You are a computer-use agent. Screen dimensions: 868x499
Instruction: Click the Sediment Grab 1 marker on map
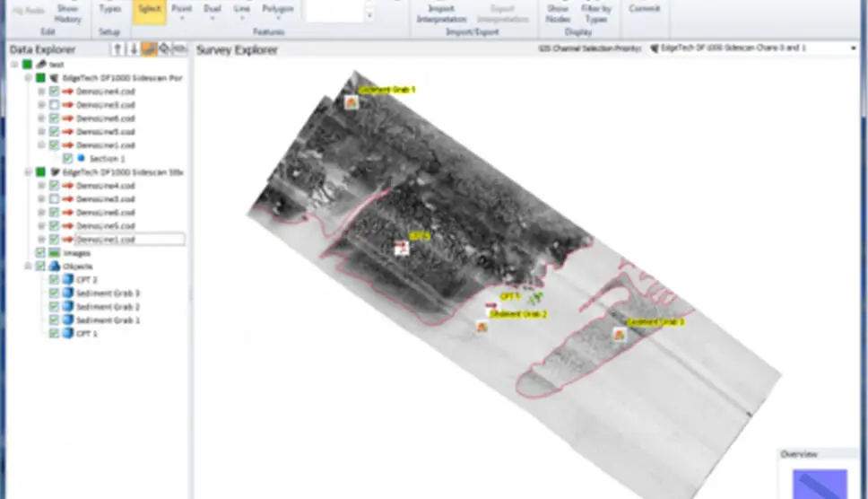(x=352, y=102)
